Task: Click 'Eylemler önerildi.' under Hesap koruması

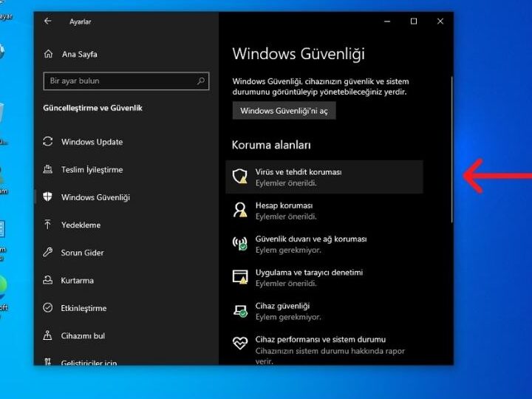Action: (286, 216)
